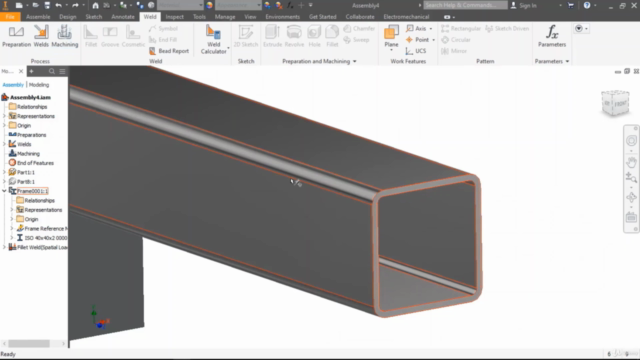Click the Look At navigation tool
Screen dimensions: 640x360
(x=631, y=218)
